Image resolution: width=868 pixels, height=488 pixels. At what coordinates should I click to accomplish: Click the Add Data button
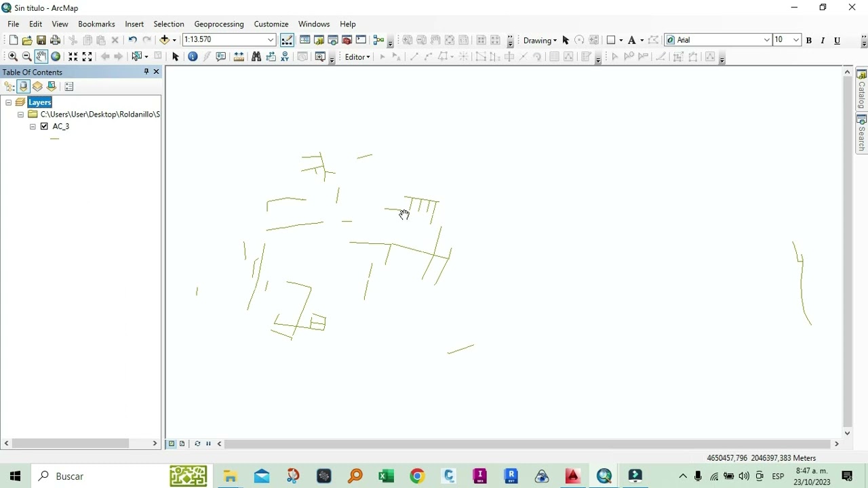pos(164,40)
